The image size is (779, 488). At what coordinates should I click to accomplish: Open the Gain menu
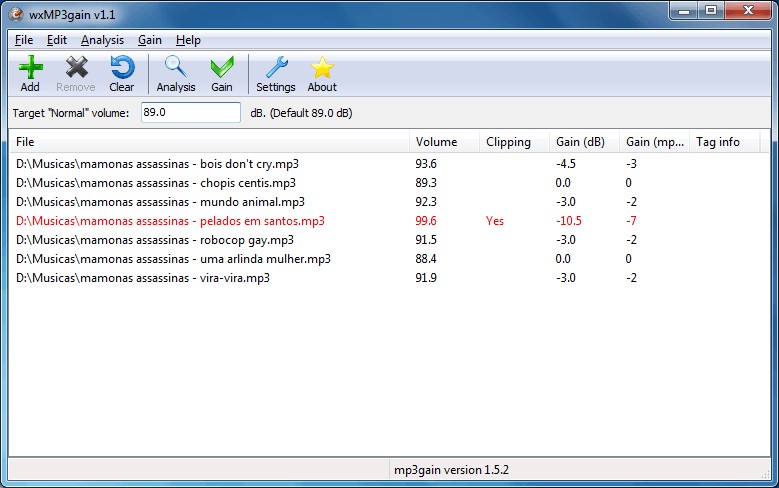(x=150, y=40)
